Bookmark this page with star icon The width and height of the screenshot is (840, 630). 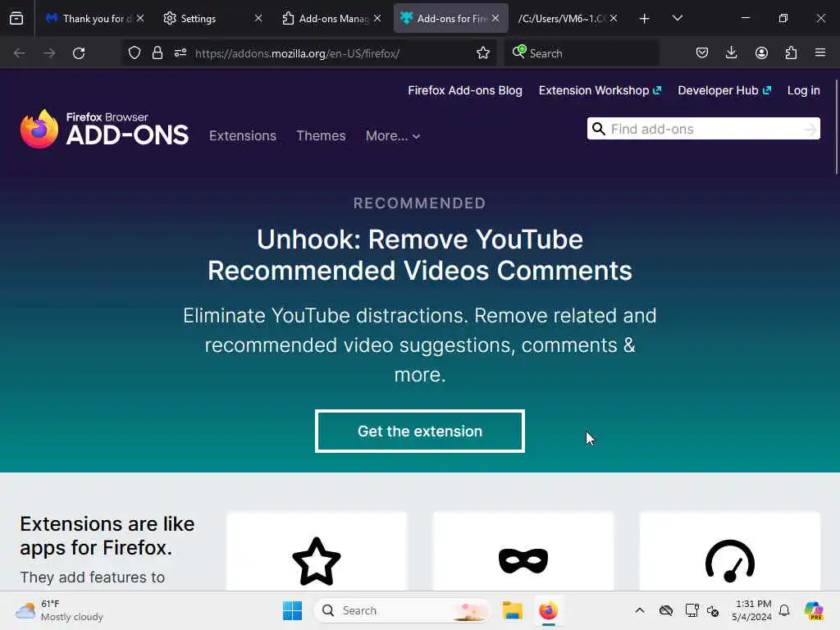pyautogui.click(x=482, y=53)
